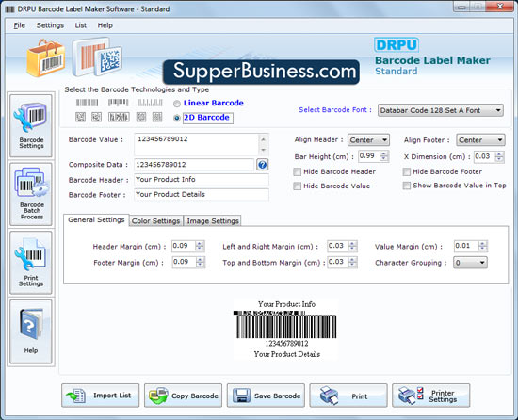Enable Hide Barcode Header checkbox
518x420 pixels.
(298, 172)
